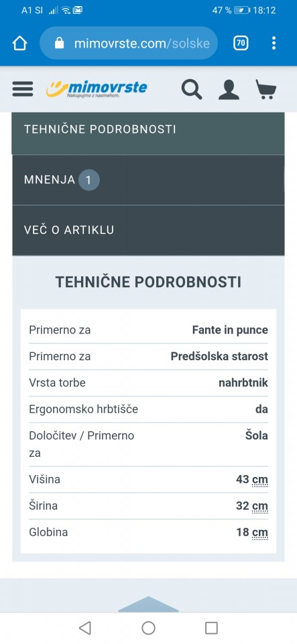Tap the Mnenja count badge showing 1
Screen dimensions: 297x644
click(x=88, y=180)
